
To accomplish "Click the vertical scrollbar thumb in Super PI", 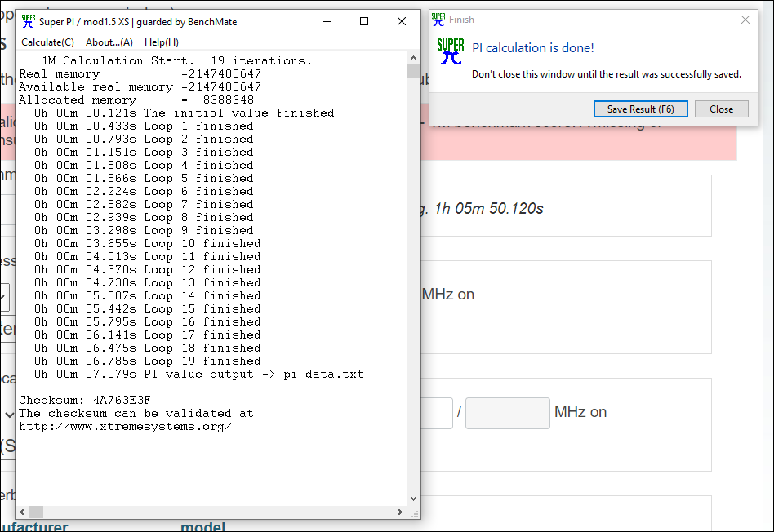I will click(414, 72).
